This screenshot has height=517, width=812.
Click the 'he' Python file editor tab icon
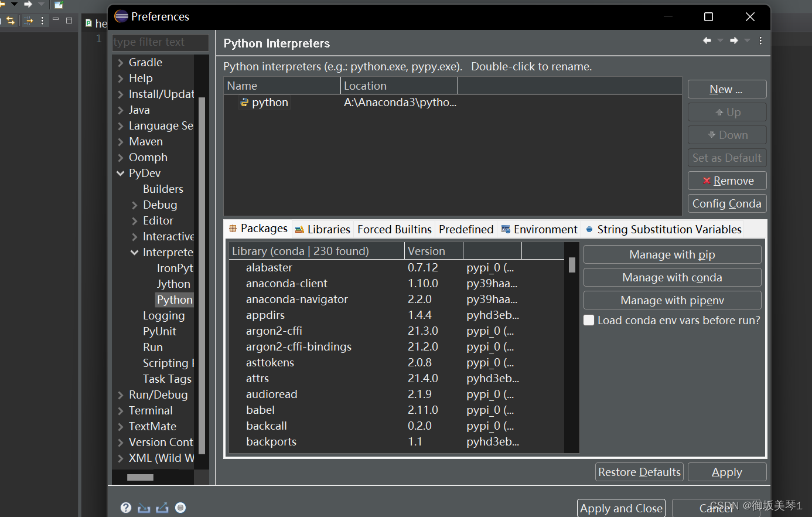tap(88, 23)
